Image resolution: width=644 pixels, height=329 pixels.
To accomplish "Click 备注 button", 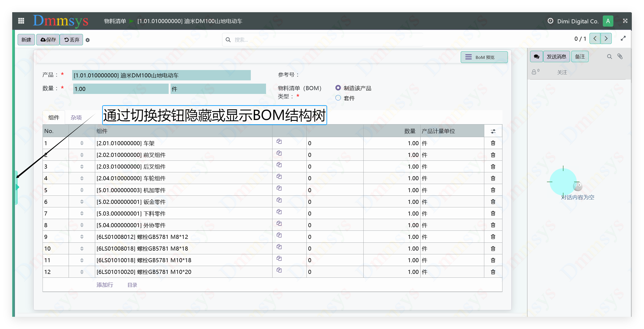I will pyautogui.click(x=580, y=56).
